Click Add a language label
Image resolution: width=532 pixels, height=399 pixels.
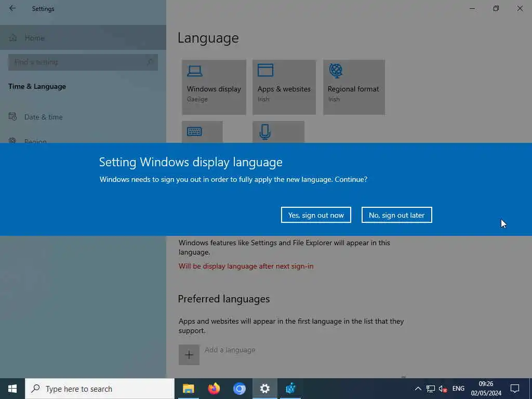pos(230,350)
